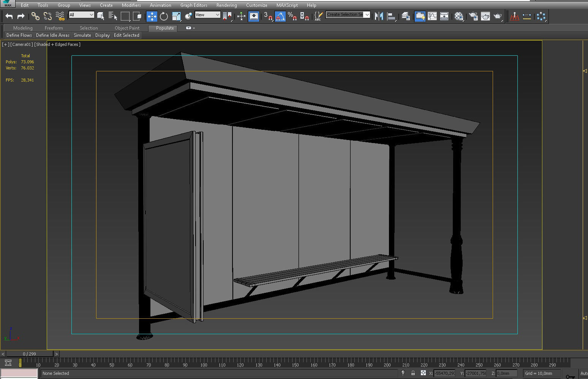Open the Rendering menu
588x379 pixels.
click(x=227, y=5)
